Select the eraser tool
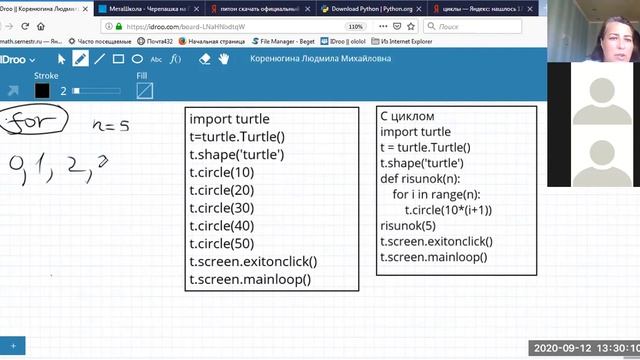Viewport: 640px width, 360px height. pyautogui.click(x=204, y=59)
